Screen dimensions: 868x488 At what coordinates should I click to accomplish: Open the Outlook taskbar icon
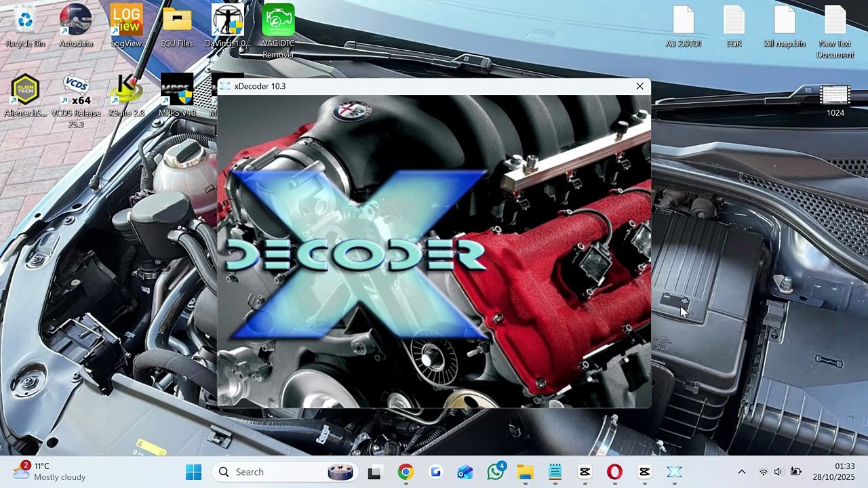pos(465,472)
